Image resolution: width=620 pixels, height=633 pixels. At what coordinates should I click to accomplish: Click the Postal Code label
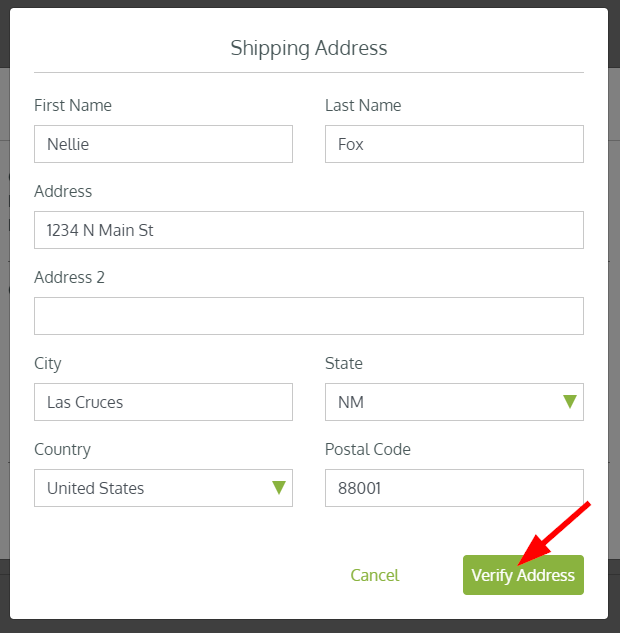(368, 449)
